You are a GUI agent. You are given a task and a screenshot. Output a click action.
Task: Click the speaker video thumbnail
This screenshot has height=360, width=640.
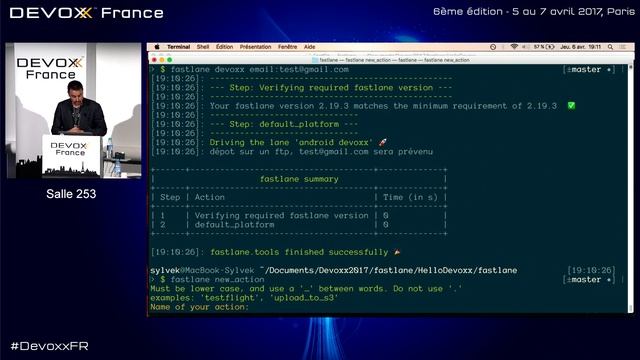pos(73,111)
